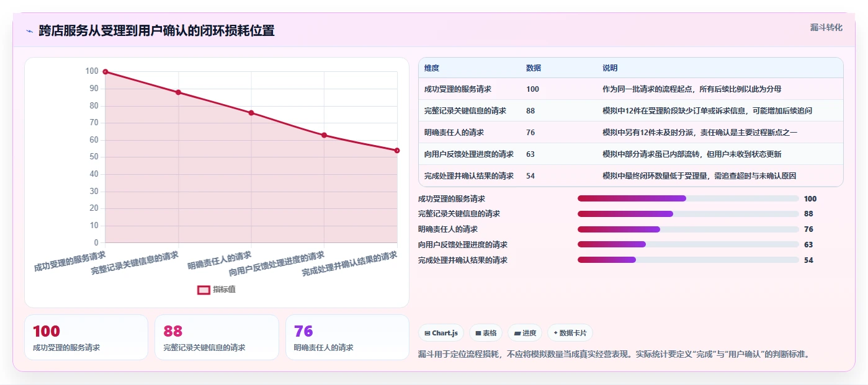
Task: Select the 数据卡片 tag chip
Action: tap(570, 333)
